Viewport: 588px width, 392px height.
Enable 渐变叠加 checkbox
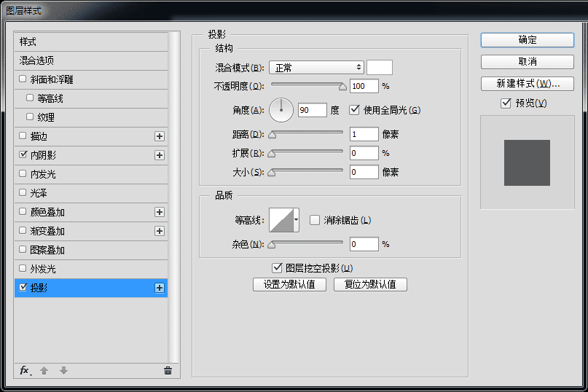pos(23,231)
